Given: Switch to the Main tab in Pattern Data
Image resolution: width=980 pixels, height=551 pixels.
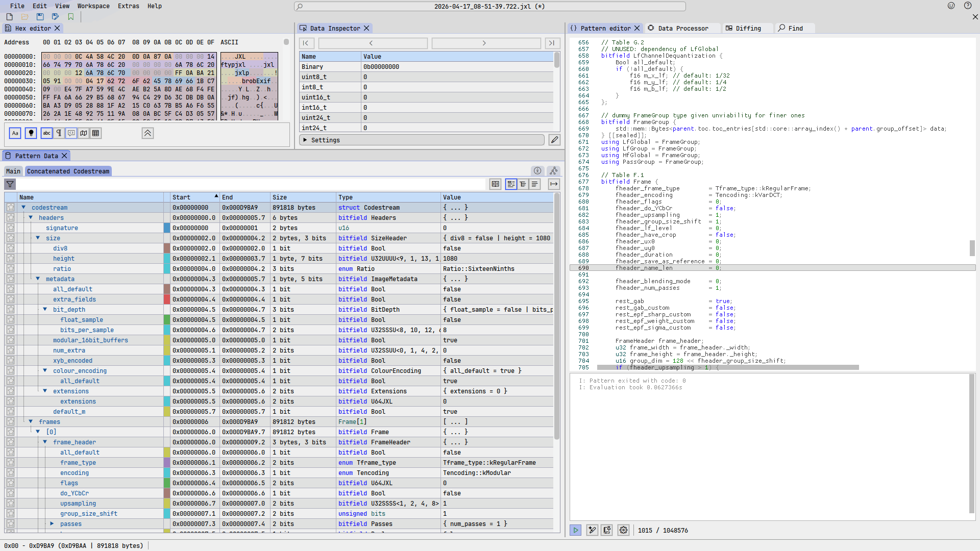Looking at the screenshot, I should [13, 171].
